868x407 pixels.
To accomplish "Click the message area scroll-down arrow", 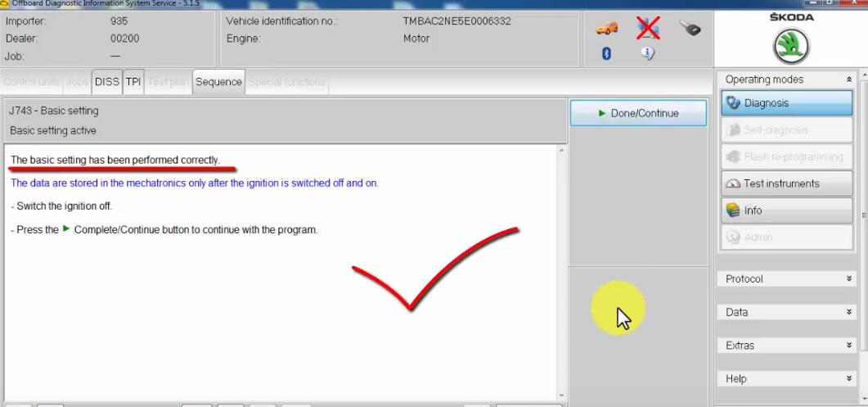I will 562,396.
